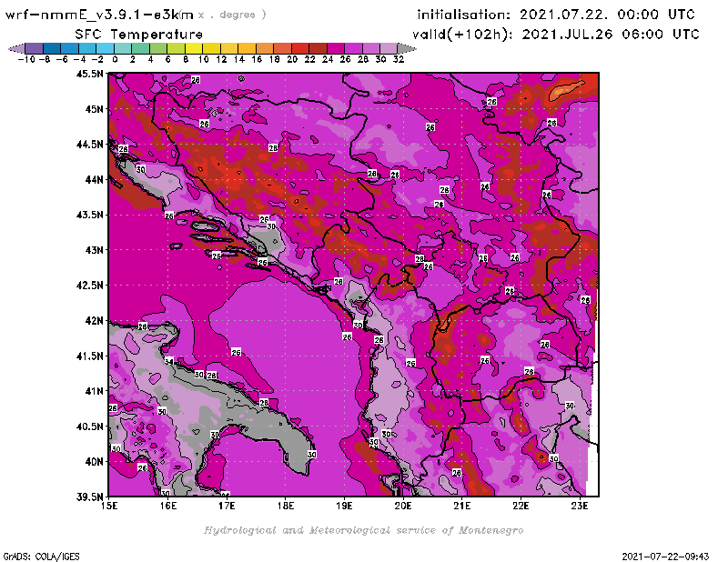Click the 'GrADS: COLA/IGES' credit text
This screenshot has height=562, width=728.
click(x=41, y=556)
